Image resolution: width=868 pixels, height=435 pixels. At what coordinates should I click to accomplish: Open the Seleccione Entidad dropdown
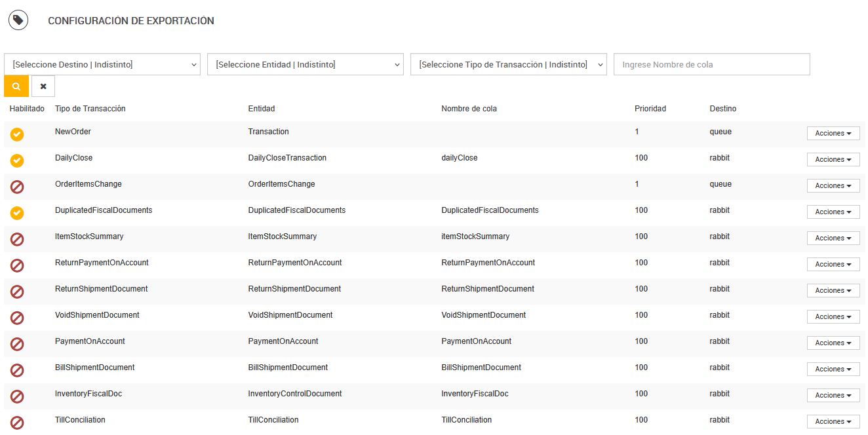(x=306, y=65)
